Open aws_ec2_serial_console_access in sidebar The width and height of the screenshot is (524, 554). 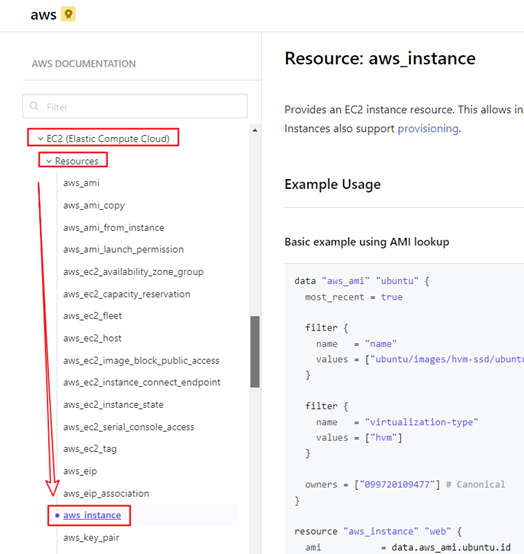[x=129, y=427]
